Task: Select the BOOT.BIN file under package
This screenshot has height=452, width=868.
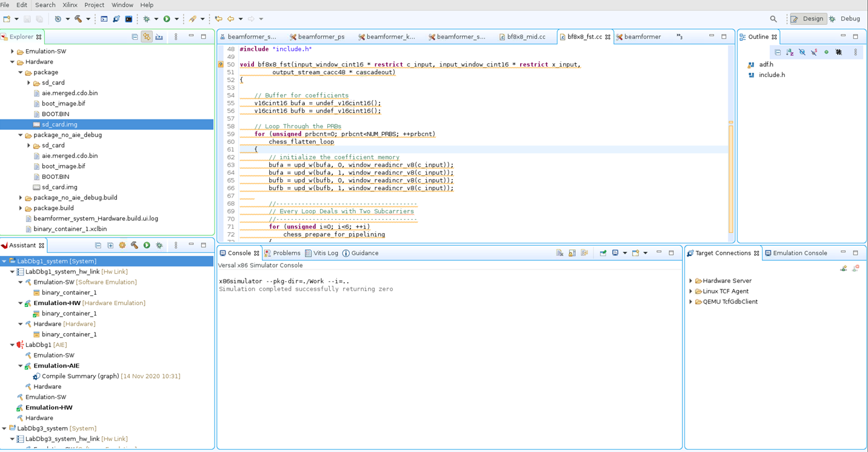Action: click(55, 114)
